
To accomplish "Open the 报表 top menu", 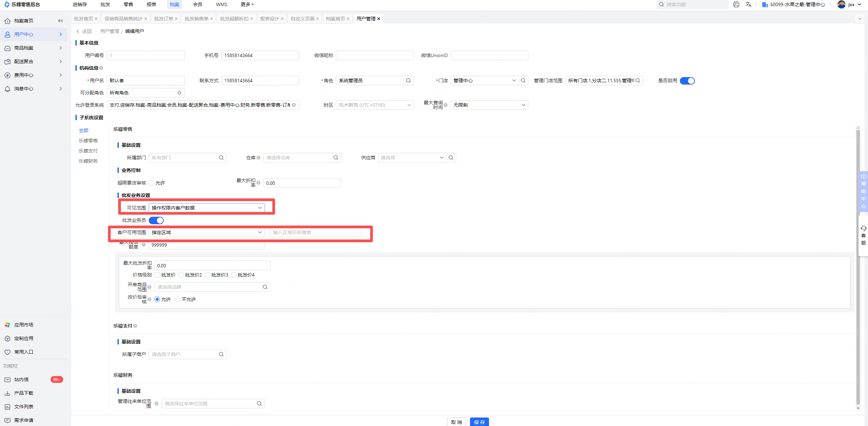I will (x=151, y=4).
